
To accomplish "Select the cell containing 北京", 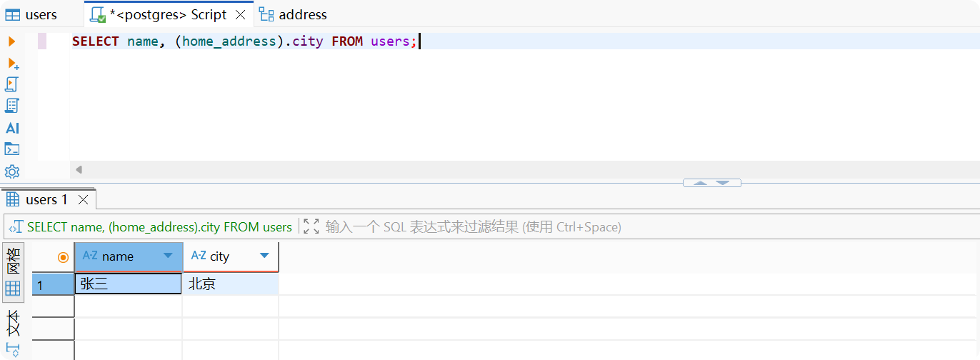I will click(230, 284).
